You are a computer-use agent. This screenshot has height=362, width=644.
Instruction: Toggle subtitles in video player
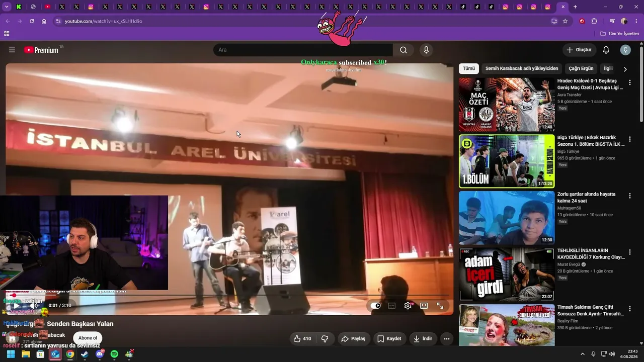pyautogui.click(x=392, y=306)
